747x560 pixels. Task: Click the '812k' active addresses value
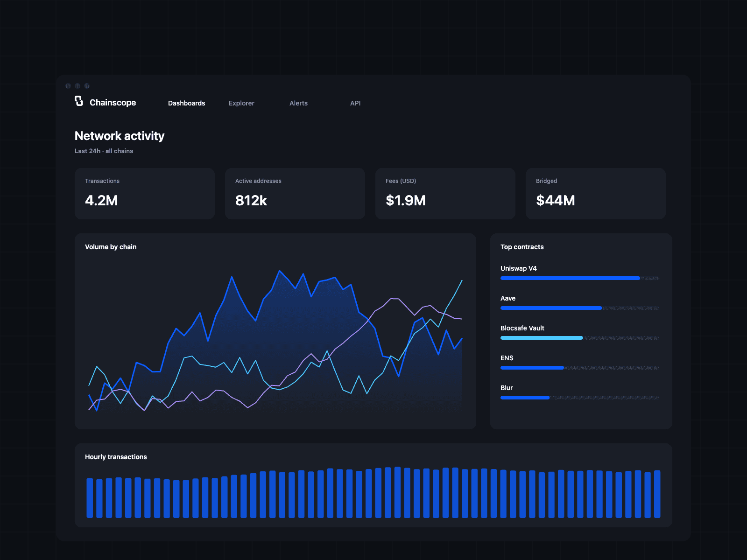coord(251,200)
